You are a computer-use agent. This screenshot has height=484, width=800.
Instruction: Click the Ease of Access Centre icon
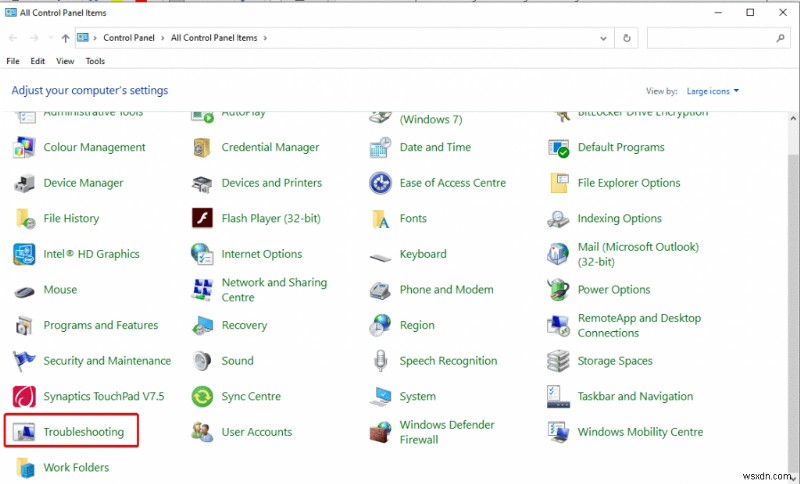point(380,183)
